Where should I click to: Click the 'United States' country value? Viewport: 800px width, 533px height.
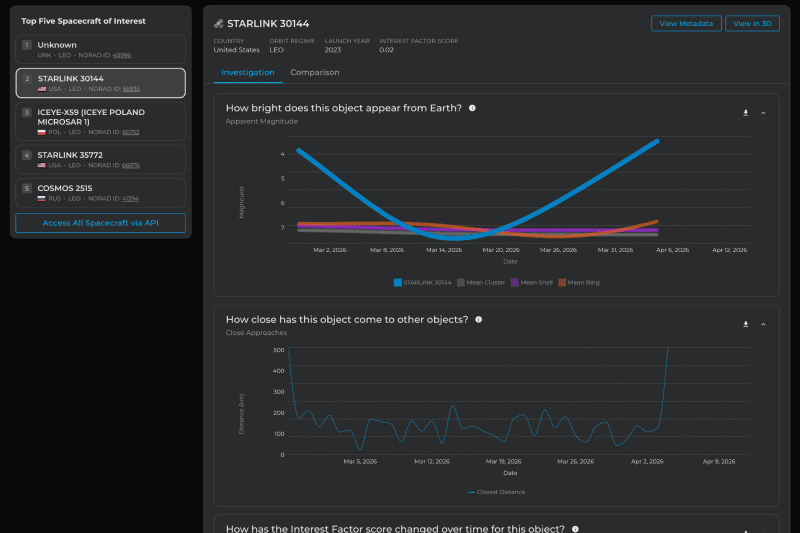click(236, 50)
